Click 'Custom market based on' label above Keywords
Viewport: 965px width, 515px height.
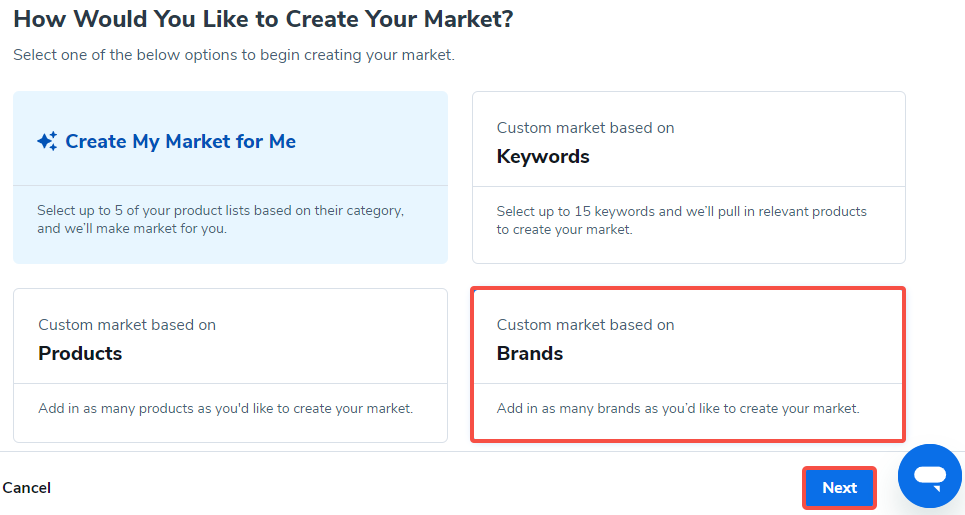coord(585,128)
